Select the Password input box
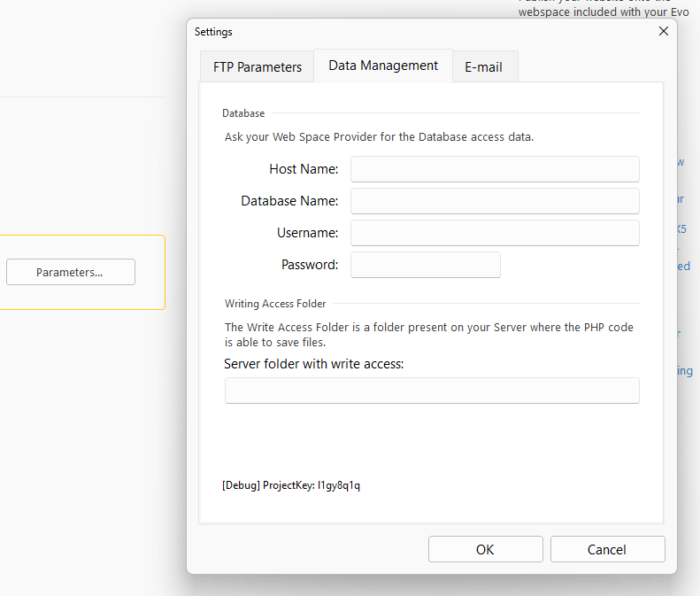700x596 pixels. click(426, 265)
